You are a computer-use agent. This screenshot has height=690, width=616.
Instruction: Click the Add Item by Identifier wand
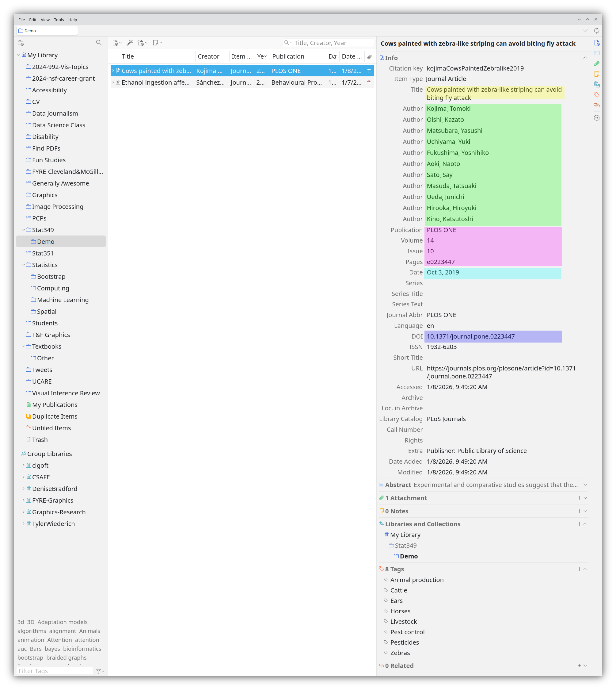click(130, 43)
